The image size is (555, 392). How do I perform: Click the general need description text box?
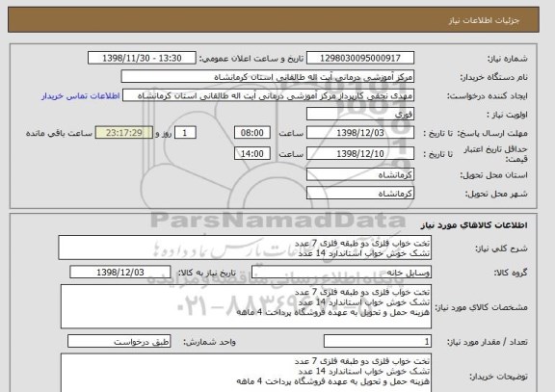[x=245, y=248]
